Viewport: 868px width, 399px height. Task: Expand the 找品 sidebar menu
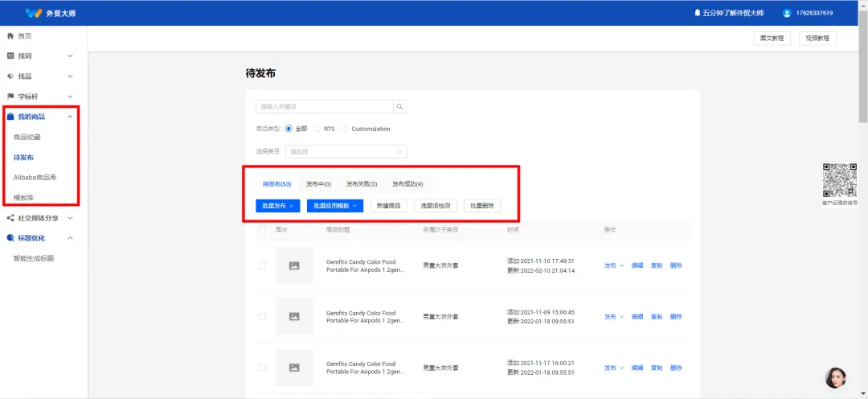70,76
